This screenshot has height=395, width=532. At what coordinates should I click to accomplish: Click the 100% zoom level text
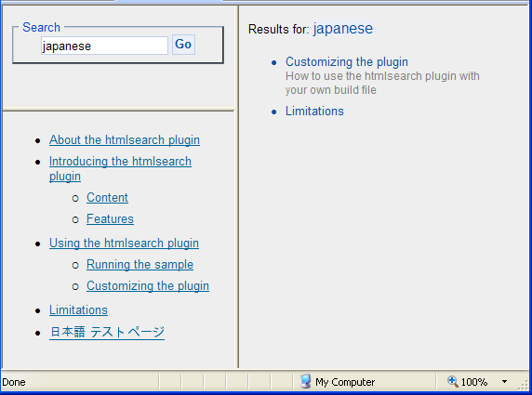tap(474, 382)
